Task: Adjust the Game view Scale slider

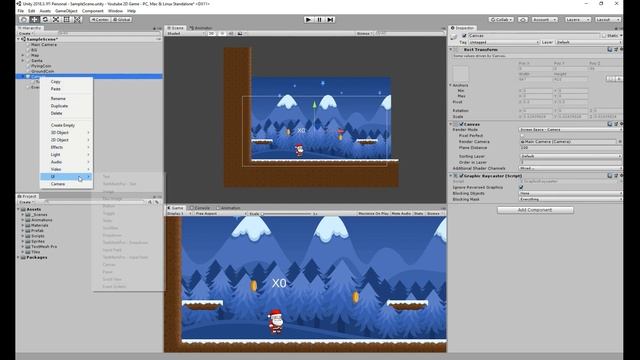Action: tap(287, 213)
